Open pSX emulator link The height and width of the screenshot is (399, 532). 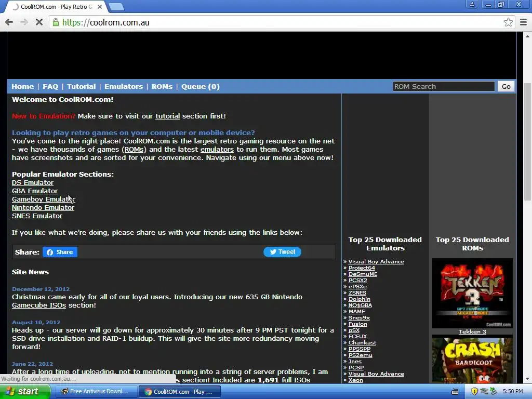(354, 330)
